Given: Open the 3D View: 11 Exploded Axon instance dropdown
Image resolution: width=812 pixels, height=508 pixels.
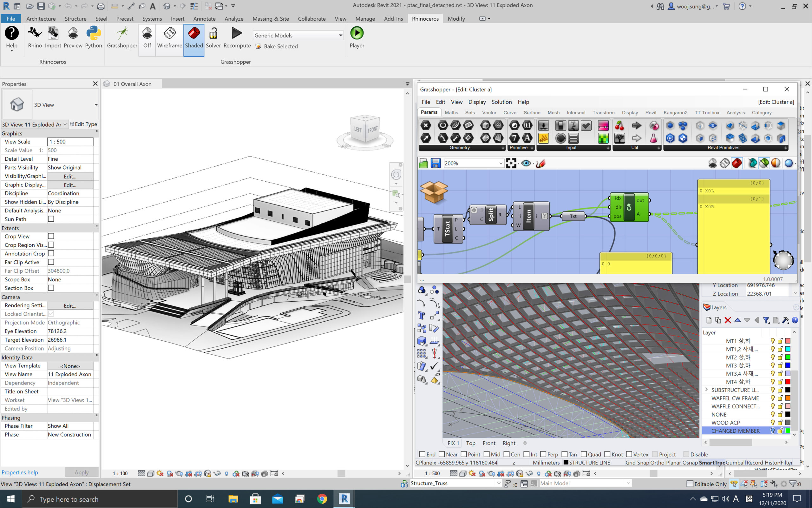Looking at the screenshot, I should [65, 124].
